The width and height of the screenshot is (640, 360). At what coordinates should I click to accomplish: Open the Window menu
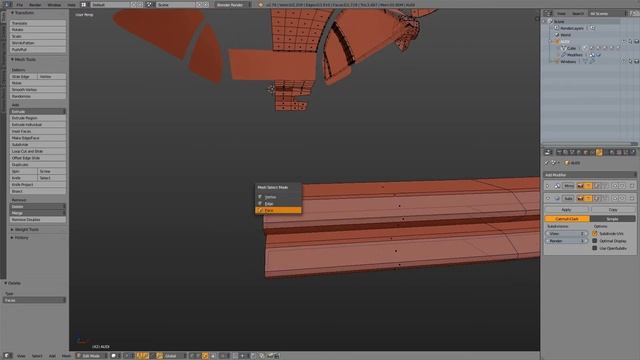coord(54,5)
